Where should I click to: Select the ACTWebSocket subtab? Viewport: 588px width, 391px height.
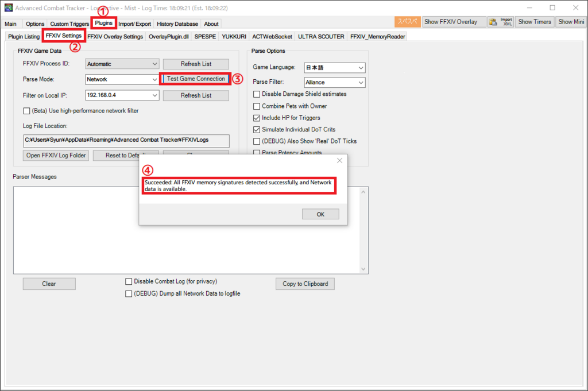272,37
